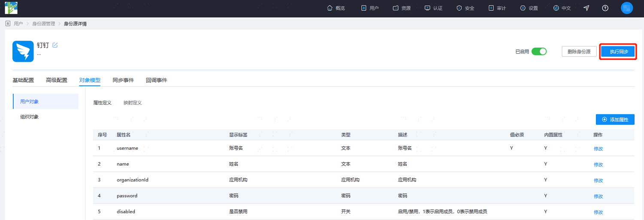Click the DingTalk identity source logo
This screenshot has width=644, height=220.
(x=23, y=52)
